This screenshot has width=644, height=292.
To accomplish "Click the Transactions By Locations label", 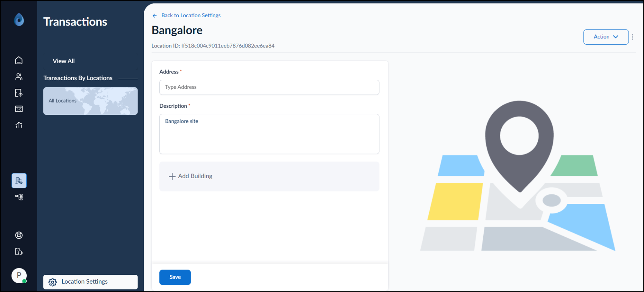I will tap(78, 78).
